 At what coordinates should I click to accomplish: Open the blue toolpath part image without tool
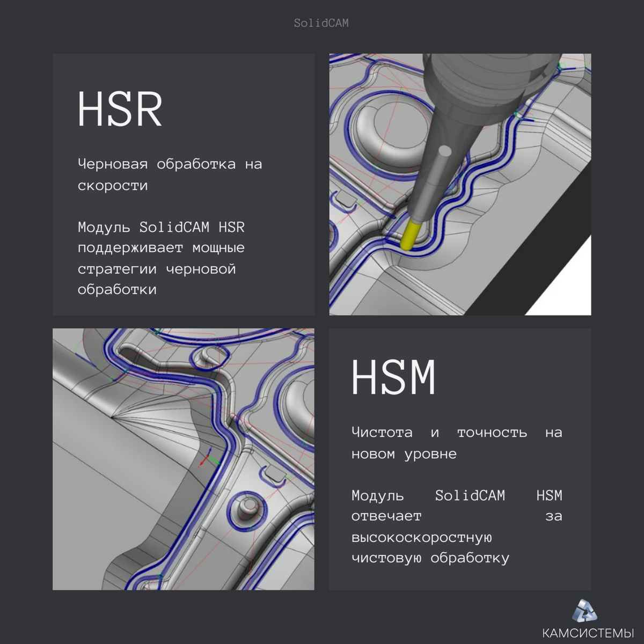pos(184,459)
